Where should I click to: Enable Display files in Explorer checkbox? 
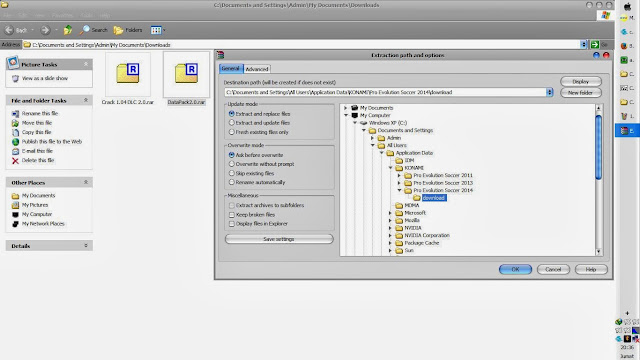coord(231,224)
